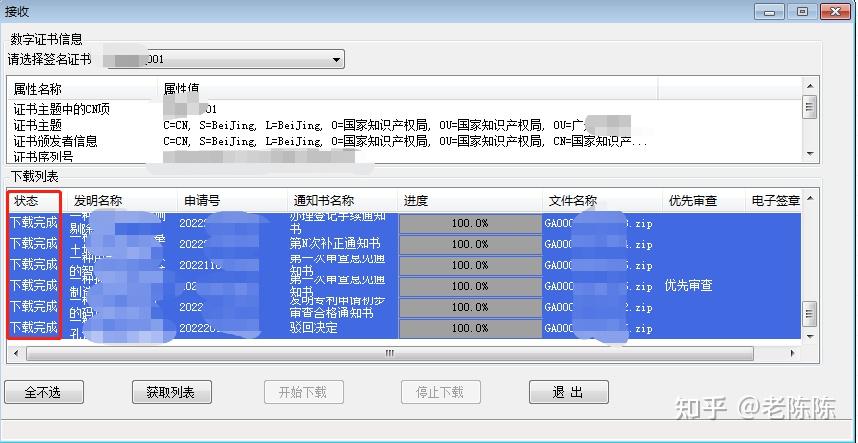Click the 开始下载 button

click(303, 392)
